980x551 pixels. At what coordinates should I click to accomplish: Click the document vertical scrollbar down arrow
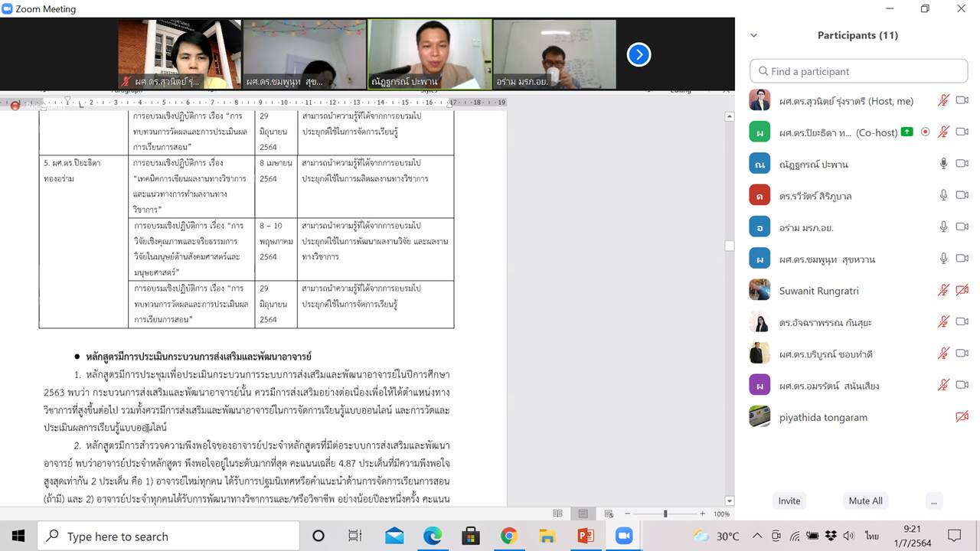point(729,500)
